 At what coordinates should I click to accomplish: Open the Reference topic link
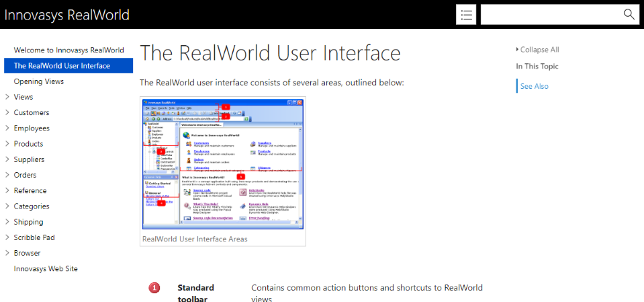(30, 191)
